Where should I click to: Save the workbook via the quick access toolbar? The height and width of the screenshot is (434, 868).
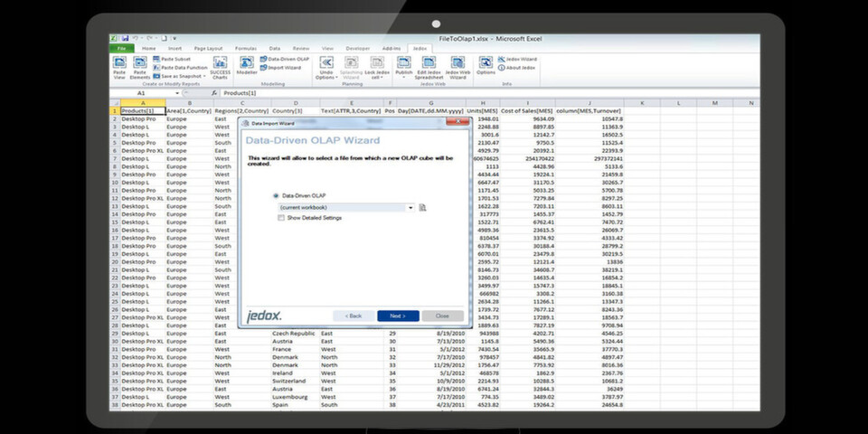pos(126,38)
